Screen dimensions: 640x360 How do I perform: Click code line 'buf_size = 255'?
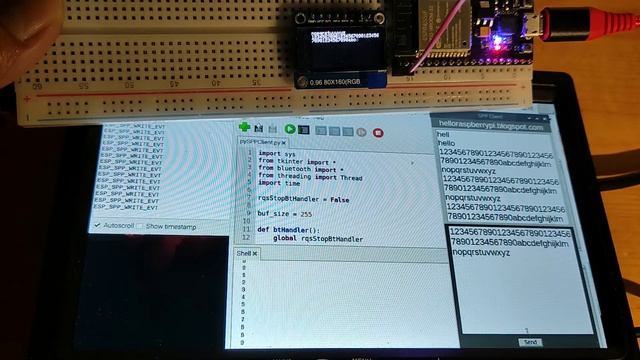[284, 214]
